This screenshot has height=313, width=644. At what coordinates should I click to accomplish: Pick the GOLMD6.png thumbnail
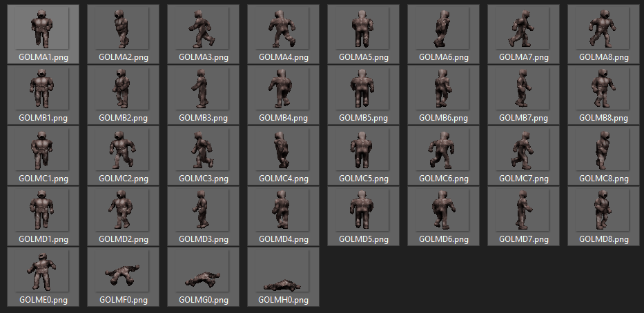[442, 210]
